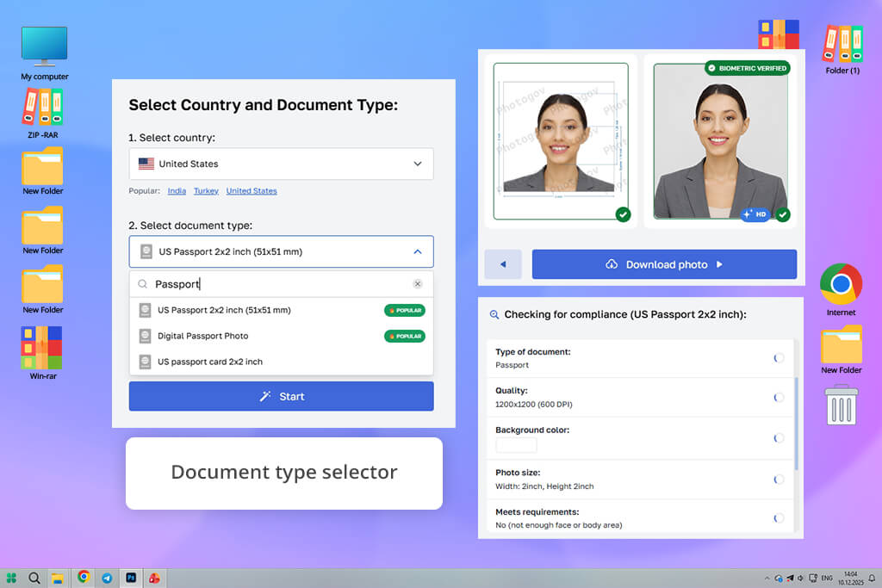Click the HD enhancement badge on photo
Screen dimensions: 882x588
click(x=755, y=214)
